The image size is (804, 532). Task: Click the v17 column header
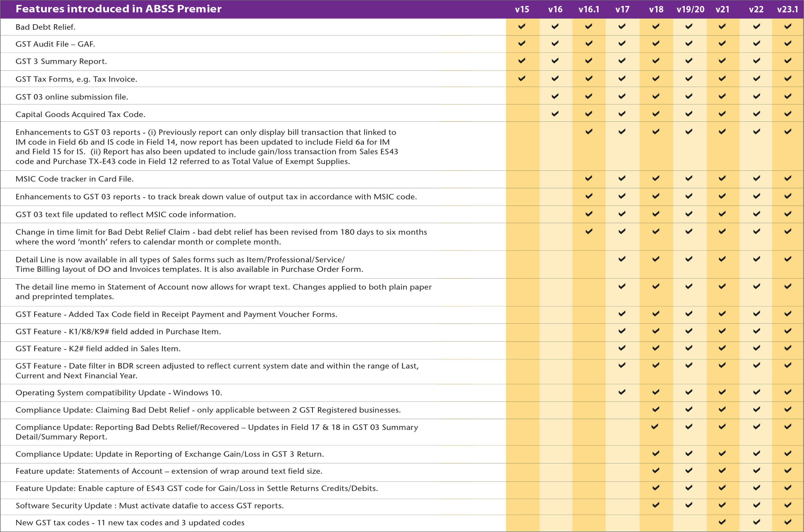pyautogui.click(x=622, y=10)
